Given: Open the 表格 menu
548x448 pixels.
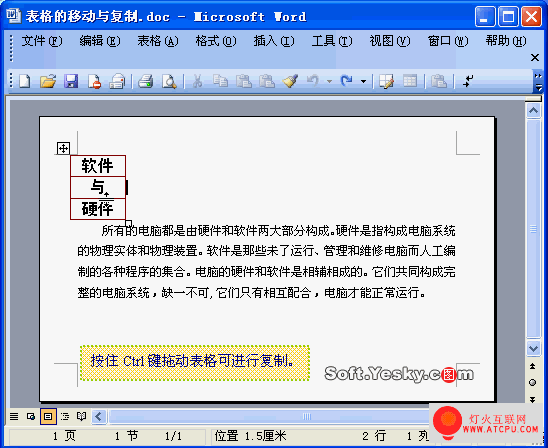Looking at the screenshot, I should (x=157, y=41).
